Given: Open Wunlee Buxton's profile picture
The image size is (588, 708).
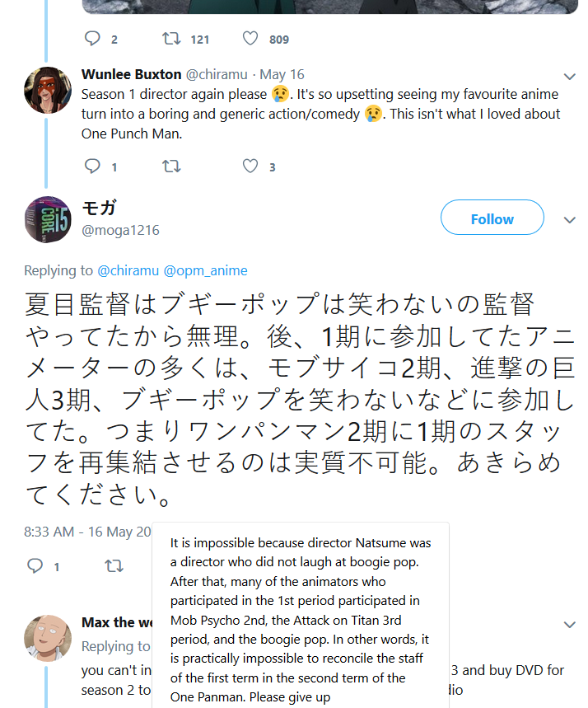Looking at the screenshot, I should [x=47, y=90].
